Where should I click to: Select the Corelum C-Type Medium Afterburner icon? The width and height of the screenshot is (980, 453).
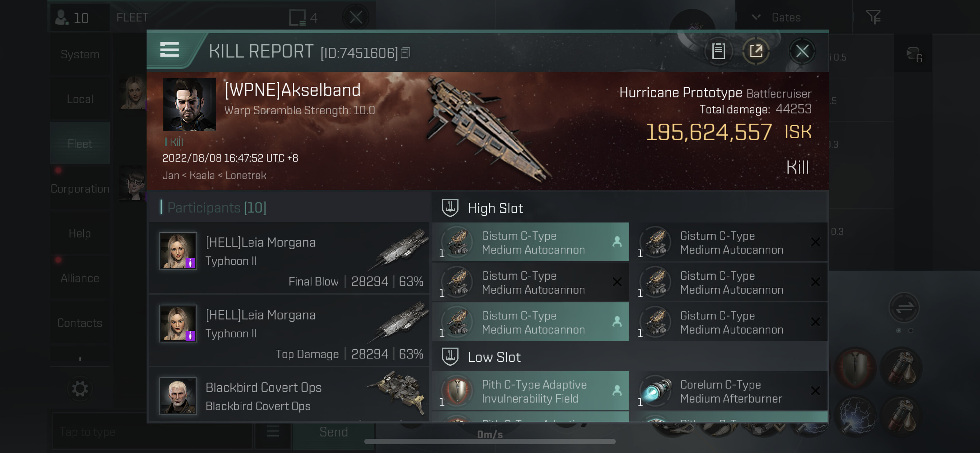pos(656,391)
